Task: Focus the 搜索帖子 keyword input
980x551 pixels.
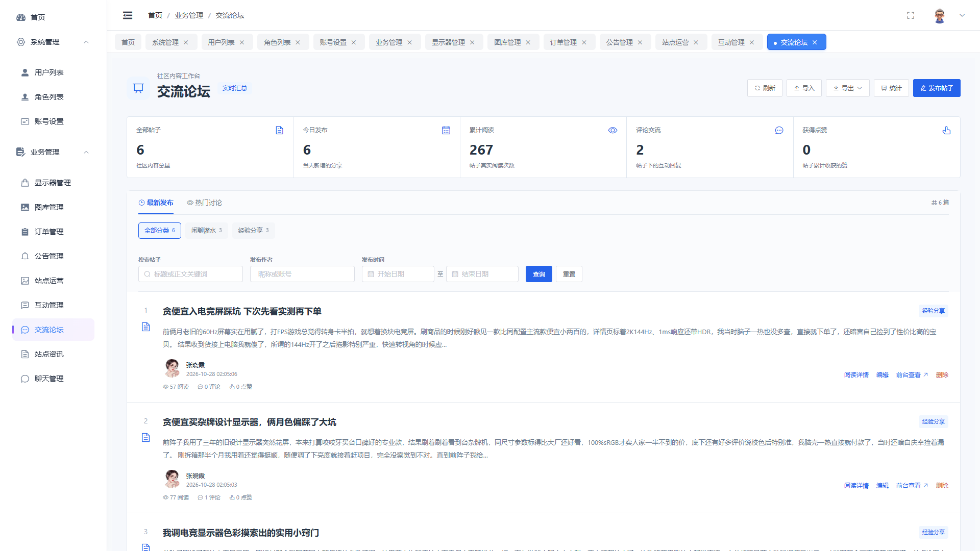Action: 190,274
